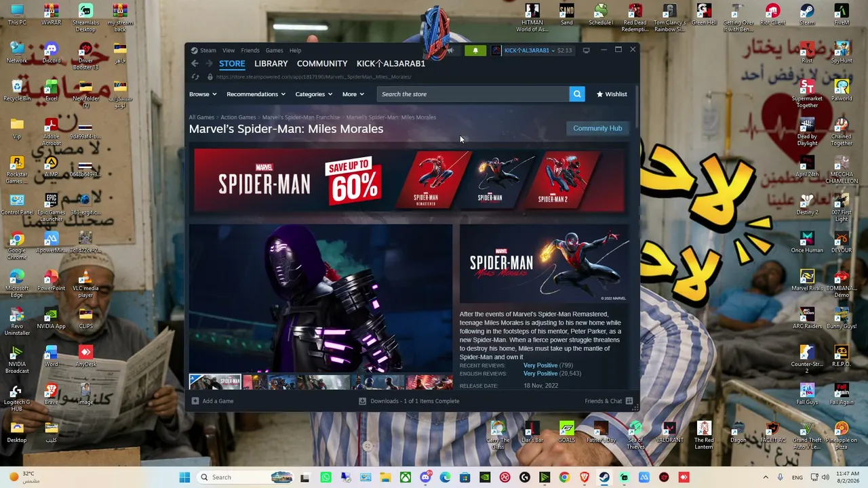Expand the Recommendations dropdown

point(256,94)
